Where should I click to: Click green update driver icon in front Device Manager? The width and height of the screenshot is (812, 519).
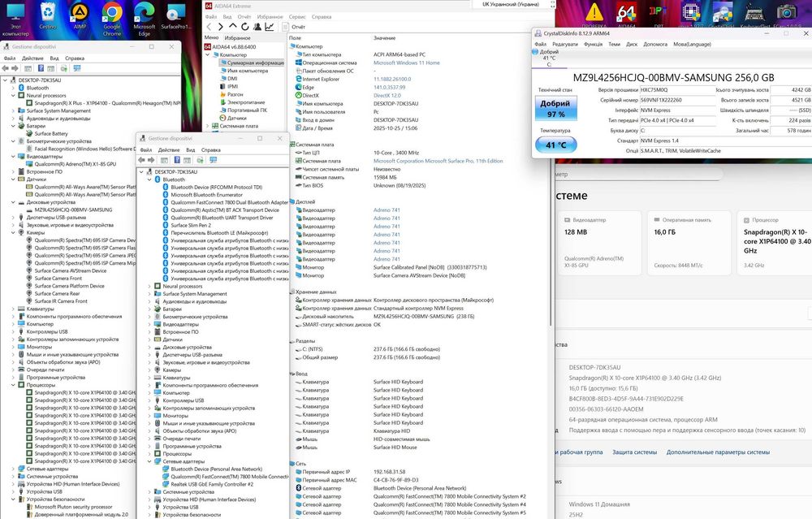tap(200, 160)
